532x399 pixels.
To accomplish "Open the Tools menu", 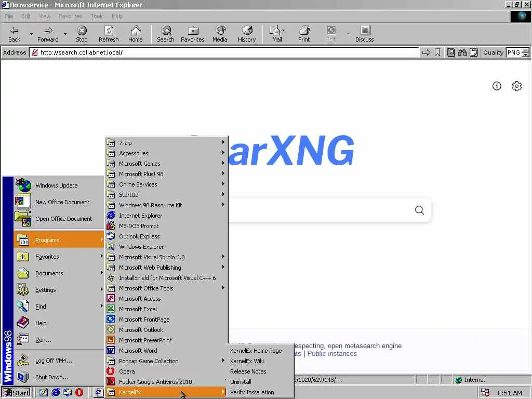I will pyautogui.click(x=97, y=16).
